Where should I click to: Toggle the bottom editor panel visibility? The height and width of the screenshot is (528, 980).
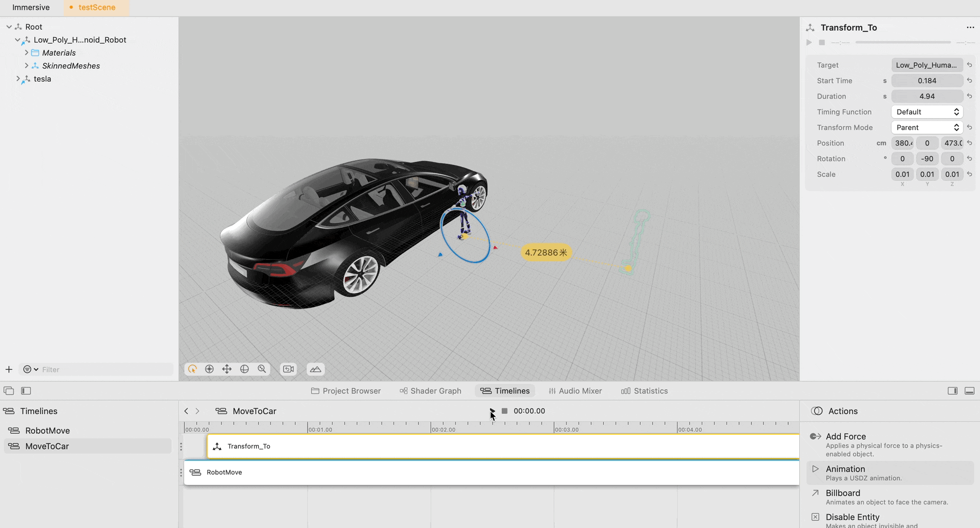[x=969, y=391]
